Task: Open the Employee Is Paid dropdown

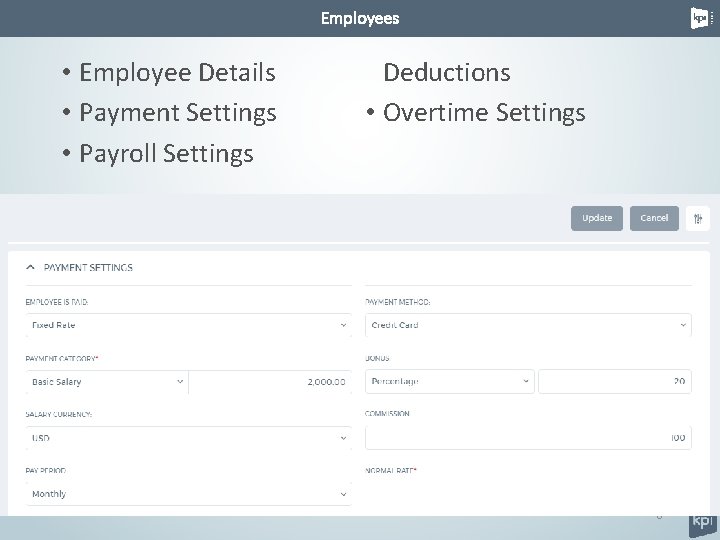Action: (189, 325)
